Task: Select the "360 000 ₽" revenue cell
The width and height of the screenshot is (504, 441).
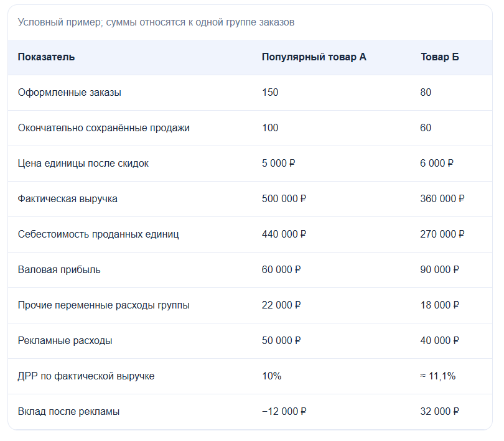Action: point(442,199)
